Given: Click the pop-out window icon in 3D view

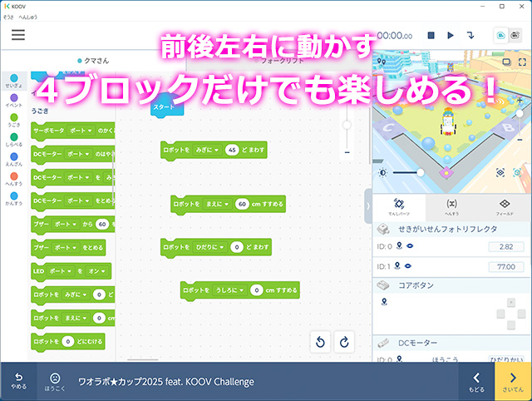Looking at the screenshot, I should tap(506, 62).
